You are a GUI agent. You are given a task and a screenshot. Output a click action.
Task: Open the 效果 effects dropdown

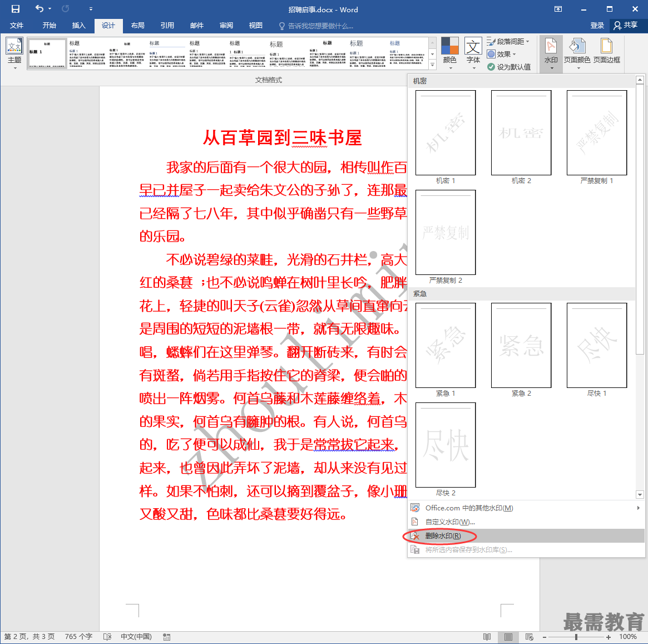point(501,54)
